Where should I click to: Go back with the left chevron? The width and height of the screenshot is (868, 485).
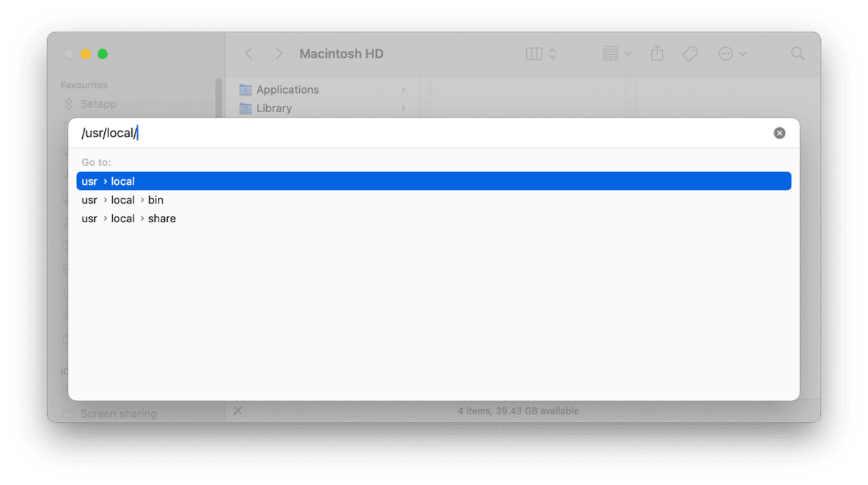coord(248,54)
